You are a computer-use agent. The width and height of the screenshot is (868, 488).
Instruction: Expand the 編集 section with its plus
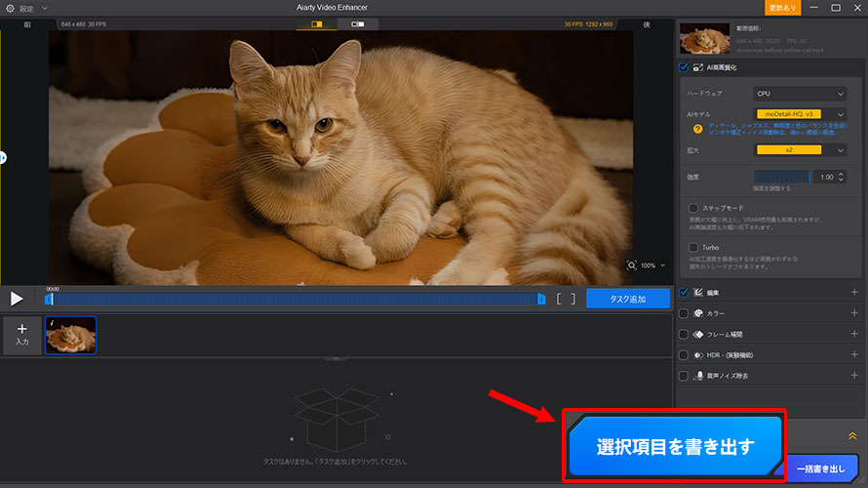[854, 292]
